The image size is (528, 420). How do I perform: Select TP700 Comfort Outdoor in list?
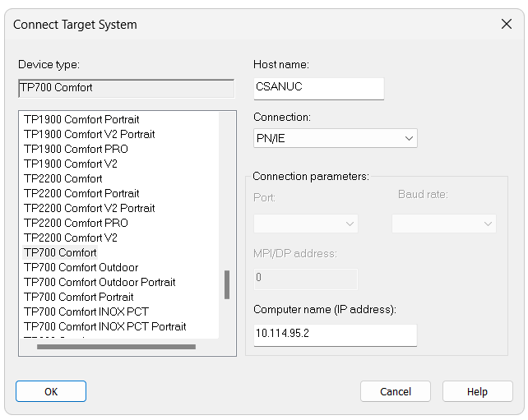click(81, 268)
